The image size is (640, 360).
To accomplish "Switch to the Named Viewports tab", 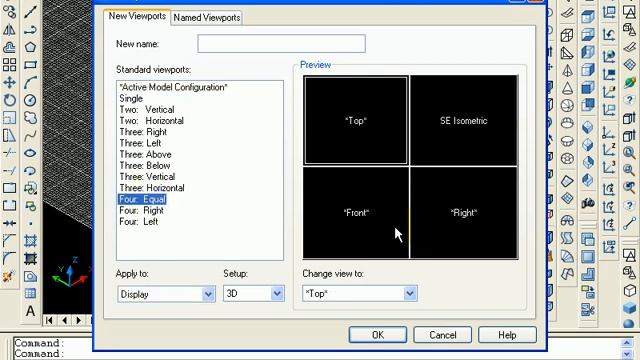I will click(x=207, y=18).
